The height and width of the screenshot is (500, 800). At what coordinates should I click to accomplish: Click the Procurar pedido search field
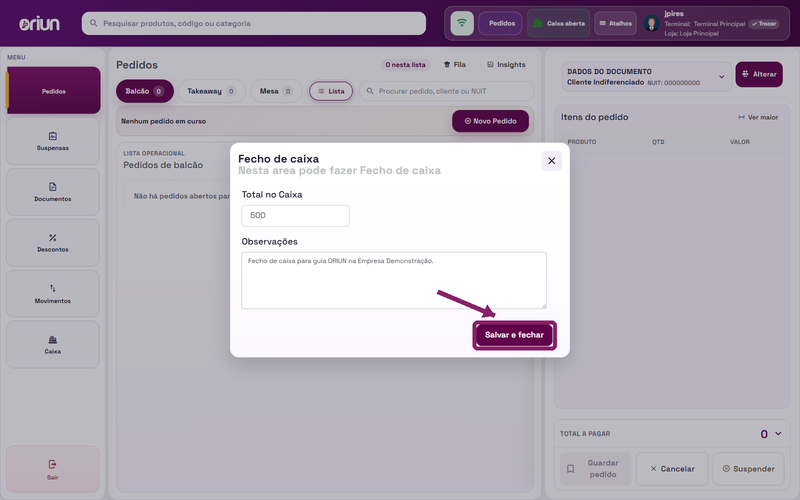point(446,91)
